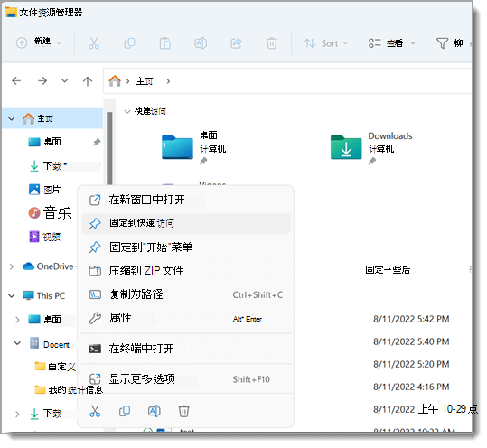Choose 显示更多选项 from the context menu
The height and width of the screenshot is (448, 487).
[x=186, y=379]
